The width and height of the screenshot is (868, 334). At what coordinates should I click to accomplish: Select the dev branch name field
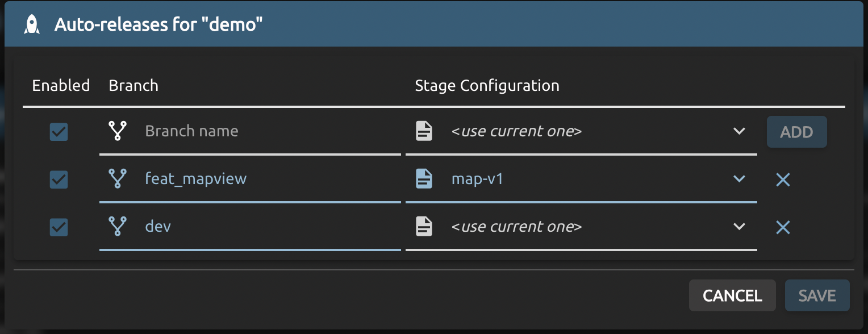[x=267, y=227]
